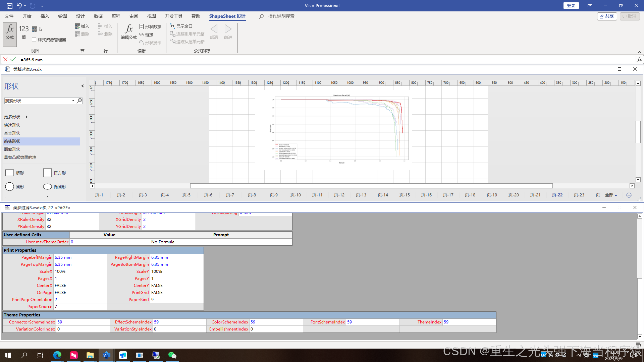Select Pattern Shapes (图案形状) stencil
The width and height of the screenshot is (644, 362).
pos(12,149)
